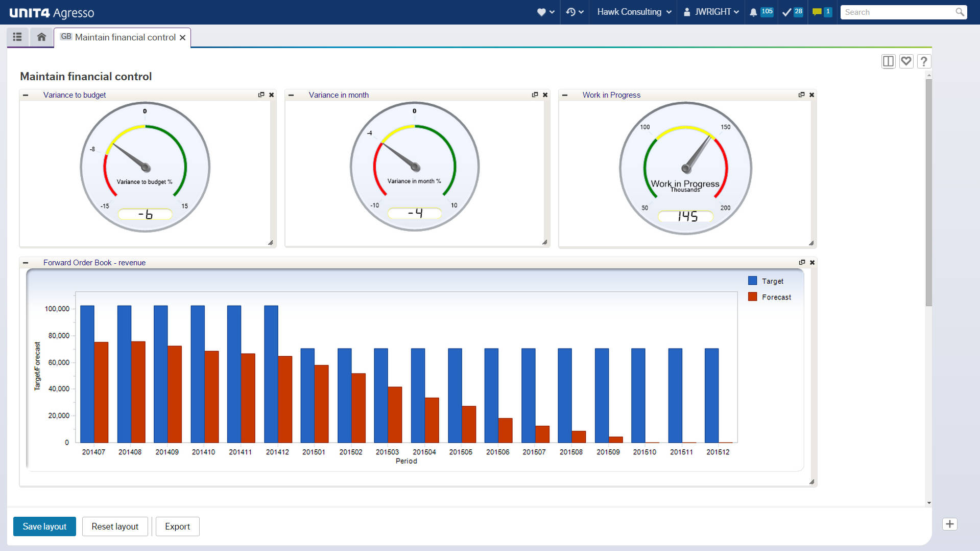
Task: Click the column layout icon
Action: coord(888,62)
